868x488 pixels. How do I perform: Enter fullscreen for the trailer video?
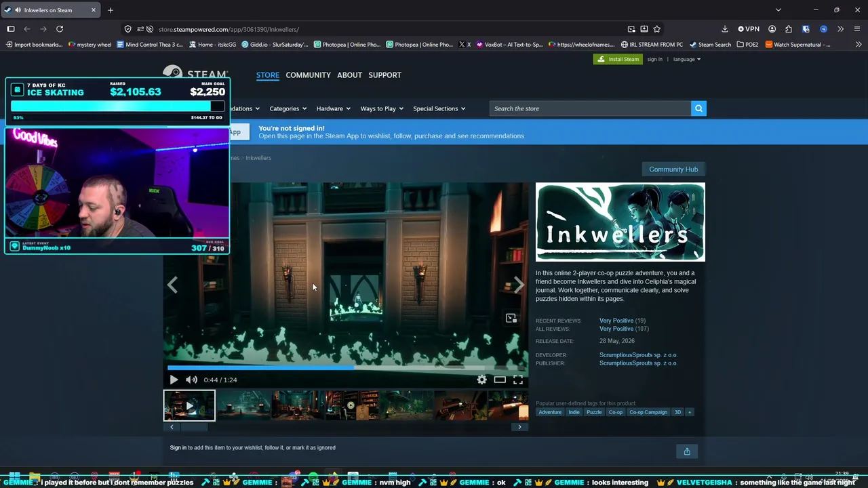[518, 380]
